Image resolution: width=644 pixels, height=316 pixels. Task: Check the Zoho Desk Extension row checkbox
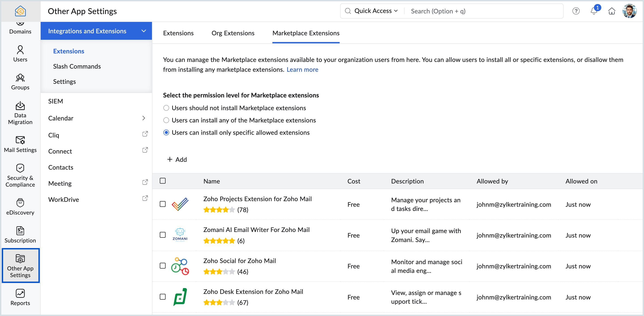click(163, 297)
